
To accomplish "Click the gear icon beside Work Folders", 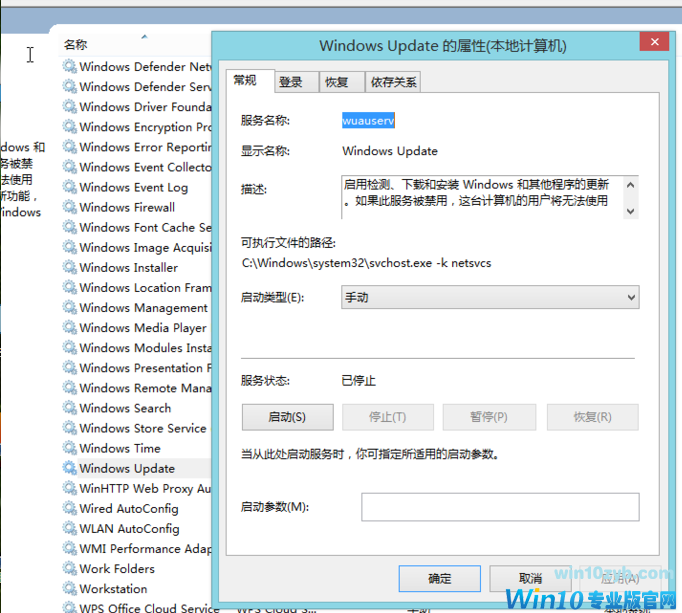I will pos(69,568).
